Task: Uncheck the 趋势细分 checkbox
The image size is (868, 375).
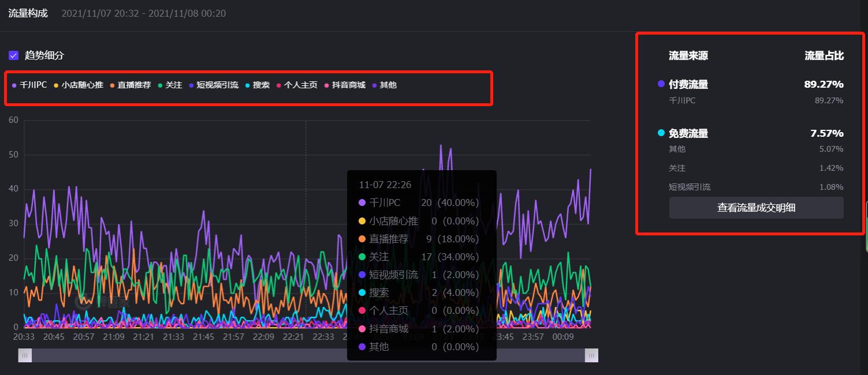Action: (13, 55)
